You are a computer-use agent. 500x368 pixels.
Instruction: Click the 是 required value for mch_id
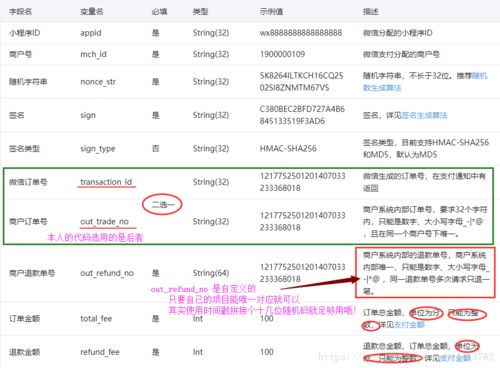155,54
